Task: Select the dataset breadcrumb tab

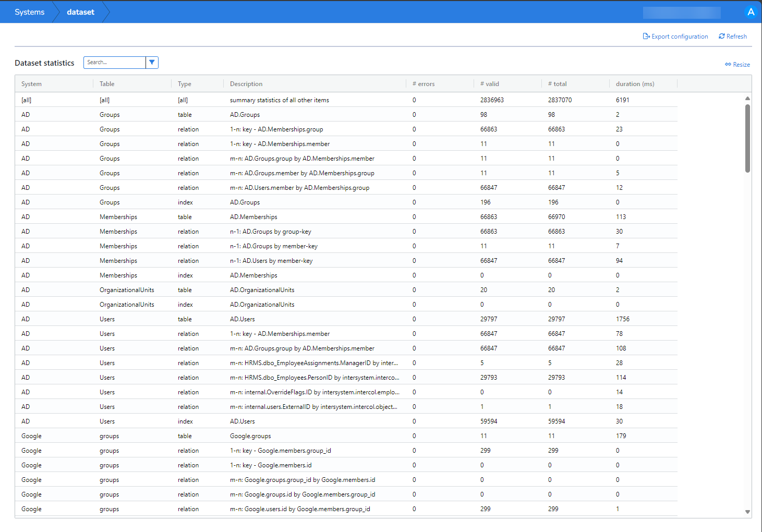Action: 80,11
